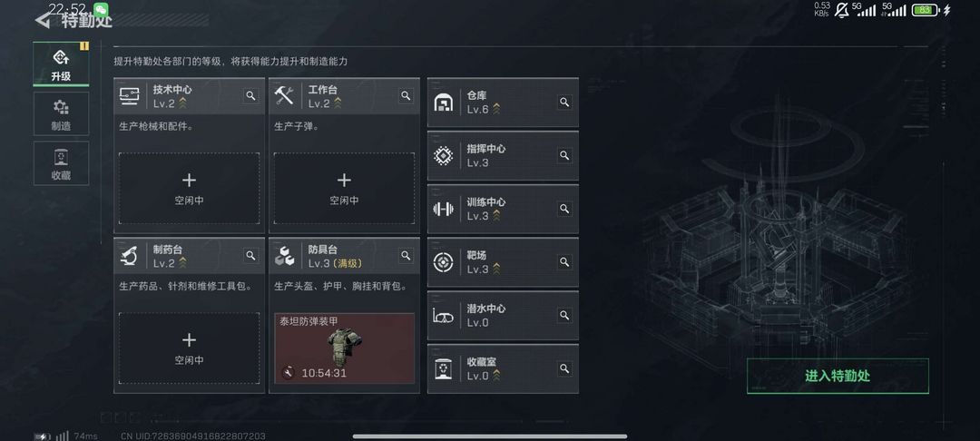The height and width of the screenshot is (441, 980).
Task: Click 进入特勤处 button
Action: (x=838, y=376)
